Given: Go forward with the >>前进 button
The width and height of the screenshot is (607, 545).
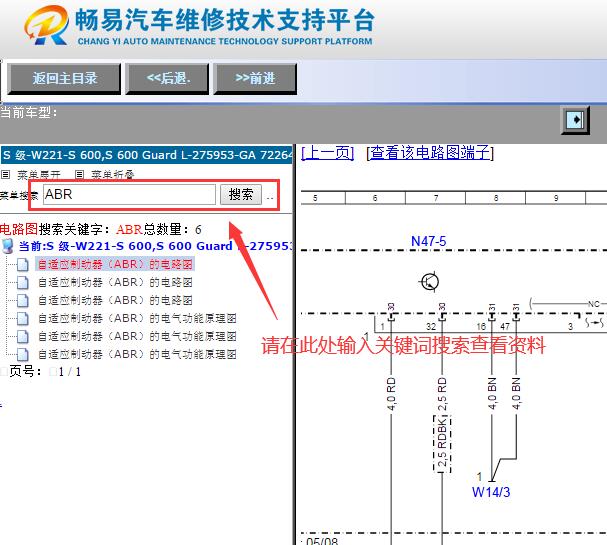Looking at the screenshot, I should coord(255,79).
